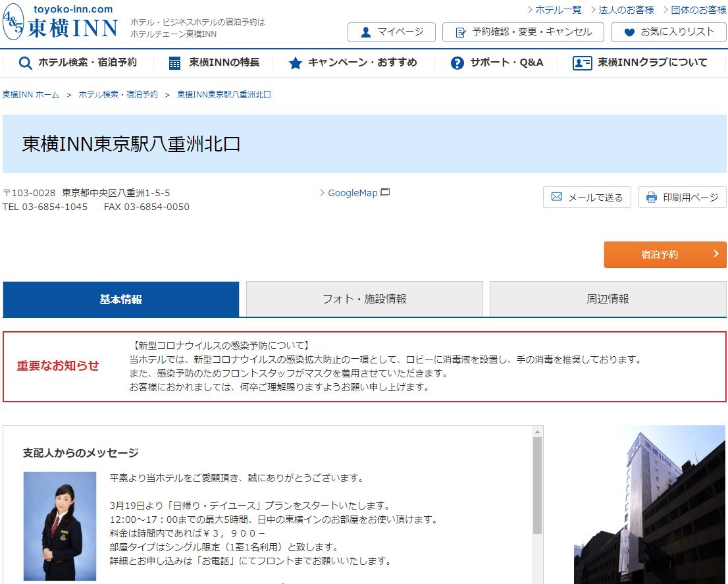Screen dimensions: 728x584
Task: Go to ホテル検索・宿泊予約 breadcrumb
Action: 118,95
